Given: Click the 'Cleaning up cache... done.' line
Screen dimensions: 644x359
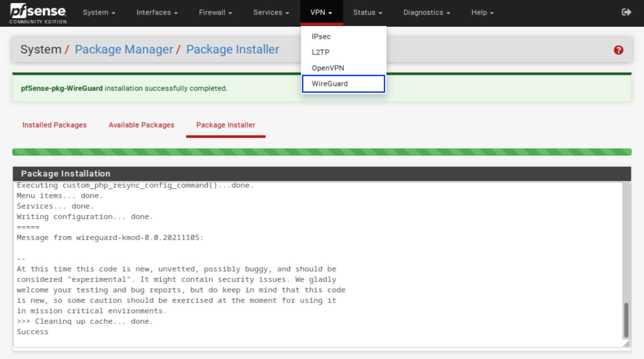Looking at the screenshot, I should click(x=85, y=321).
